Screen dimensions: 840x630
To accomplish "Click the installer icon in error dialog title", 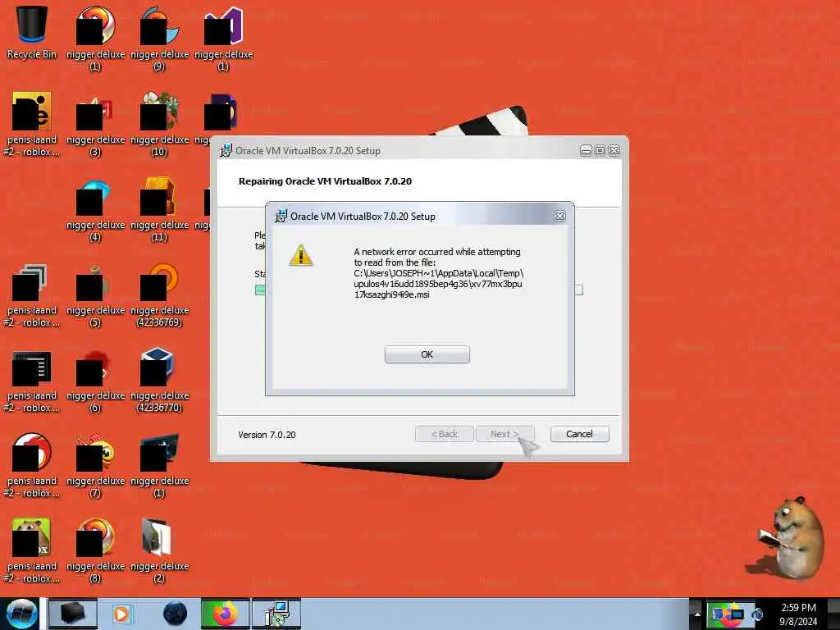I will click(281, 216).
